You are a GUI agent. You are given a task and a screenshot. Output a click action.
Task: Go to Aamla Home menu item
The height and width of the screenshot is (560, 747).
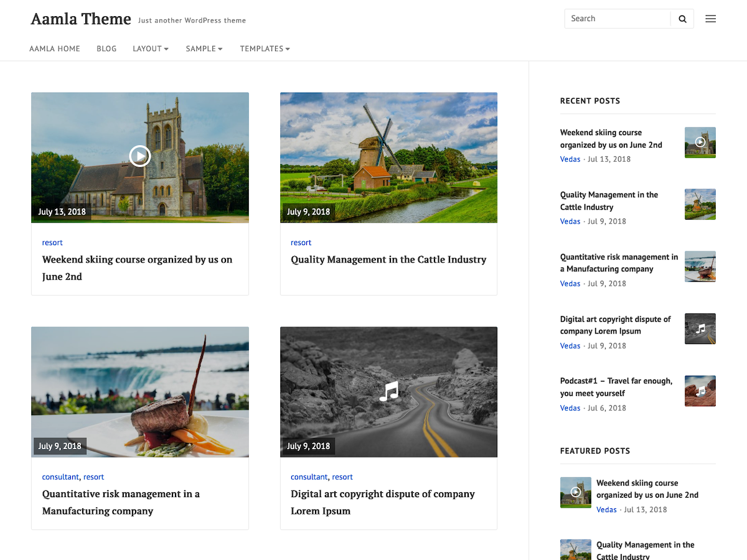[55, 49]
